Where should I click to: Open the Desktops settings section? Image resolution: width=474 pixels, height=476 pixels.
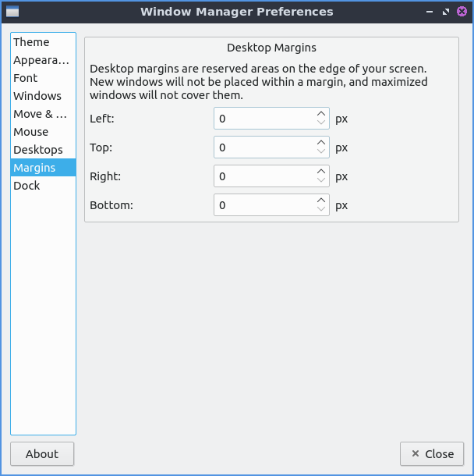(x=38, y=150)
